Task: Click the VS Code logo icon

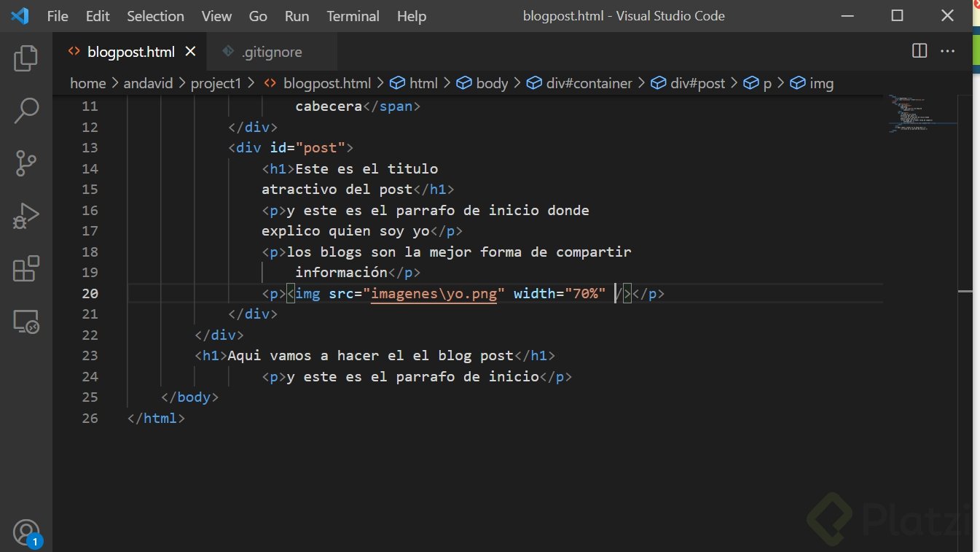Action: [x=20, y=15]
